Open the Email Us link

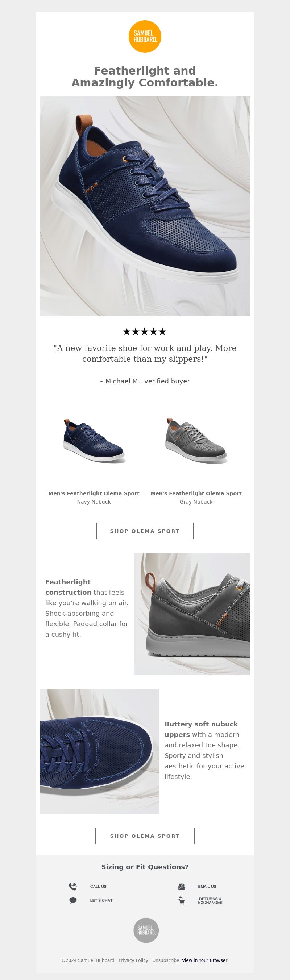coord(207,886)
